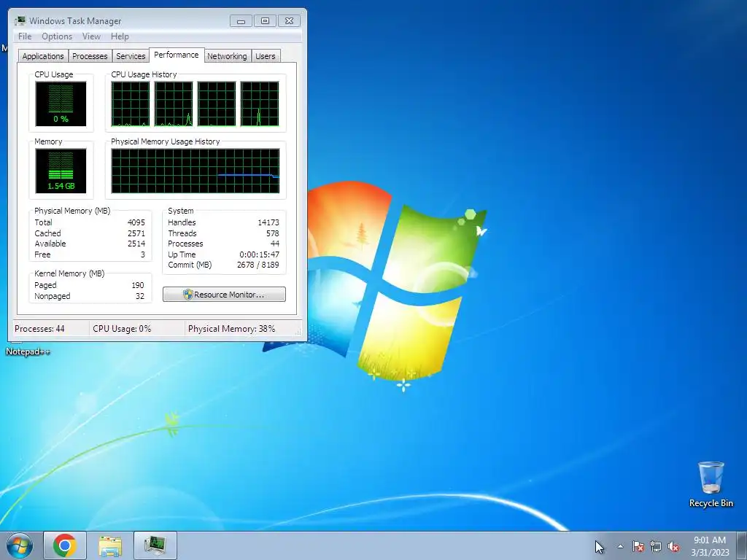Click the Task Manager taskbar icon
The height and width of the screenshot is (560, 747).
[155, 545]
